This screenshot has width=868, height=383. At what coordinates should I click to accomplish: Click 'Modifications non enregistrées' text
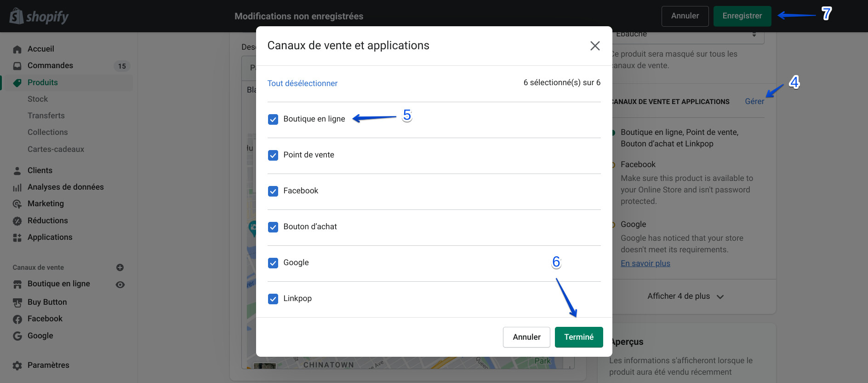299,16
